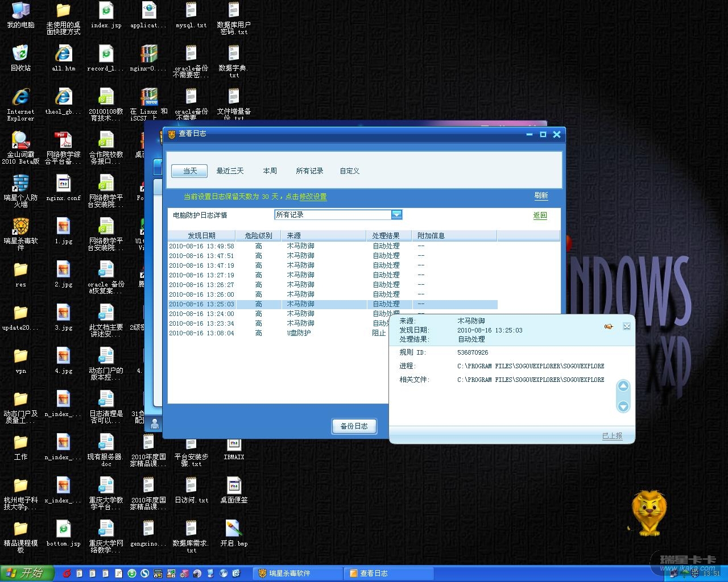The height and width of the screenshot is (582, 728).
Task: Select the 数据字典.txt file icon
Action: tap(234, 62)
